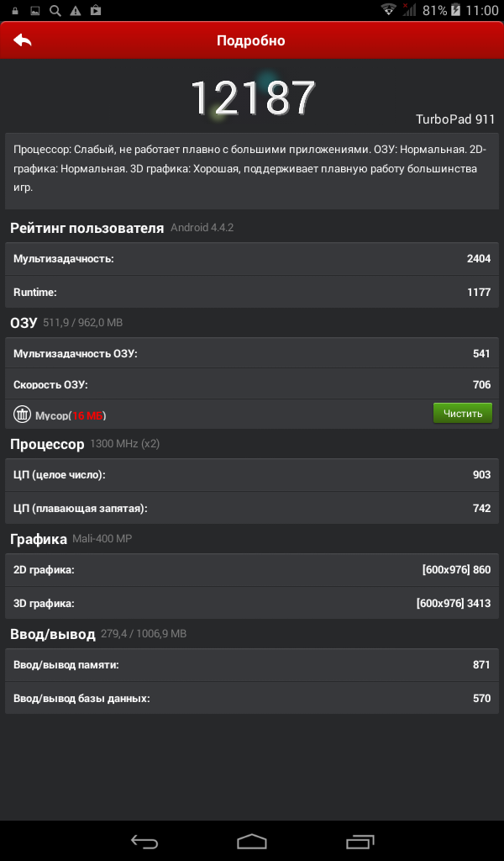Tap the Android back navigation button

coord(144,842)
